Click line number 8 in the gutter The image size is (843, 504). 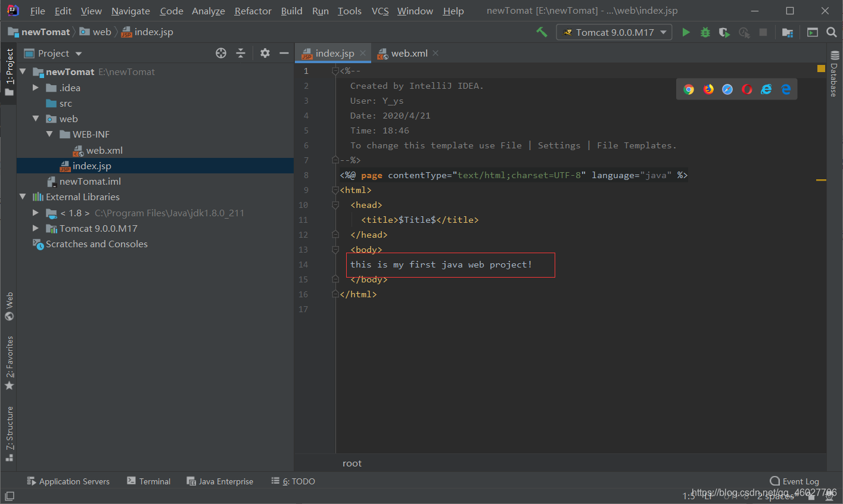pyautogui.click(x=306, y=175)
